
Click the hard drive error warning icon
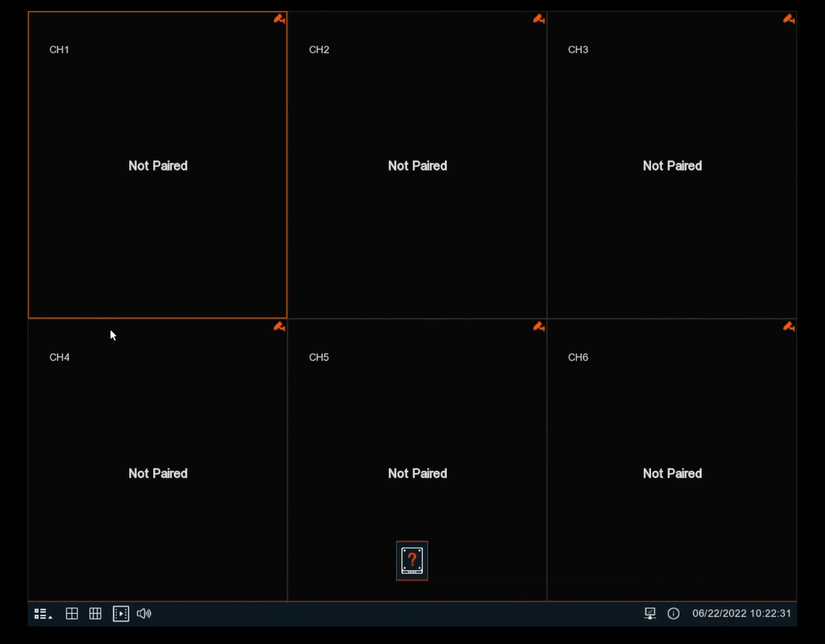(412, 560)
